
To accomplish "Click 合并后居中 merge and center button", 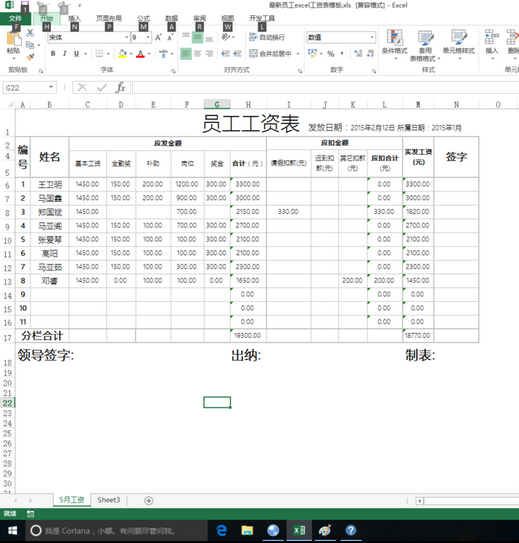I will [271, 54].
